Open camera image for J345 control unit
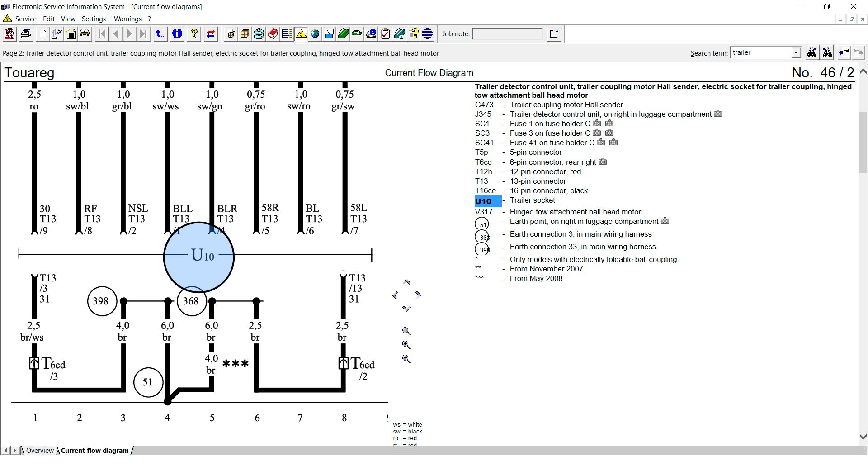The width and height of the screenshot is (868, 466). coord(718,114)
